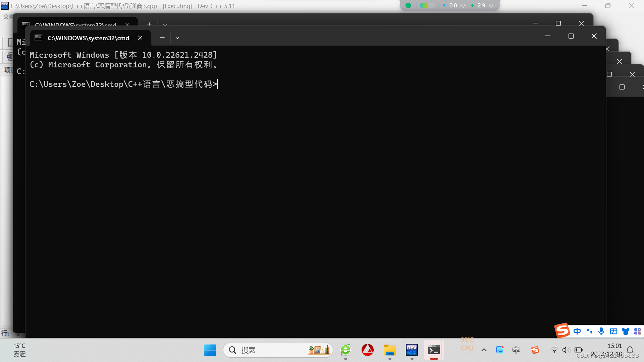Open the clock and date panel
644x362 pixels.
610,350
